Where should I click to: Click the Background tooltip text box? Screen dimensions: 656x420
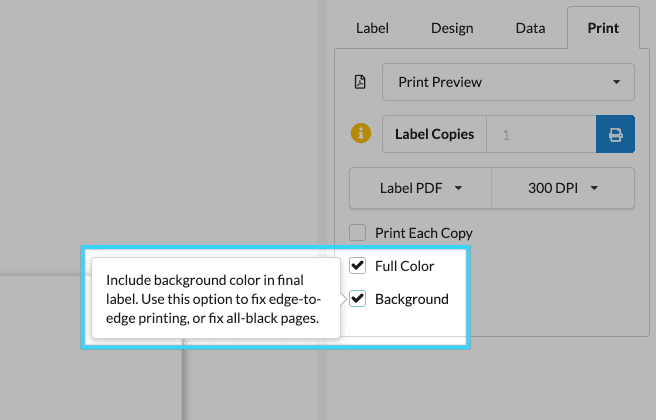pos(216,299)
